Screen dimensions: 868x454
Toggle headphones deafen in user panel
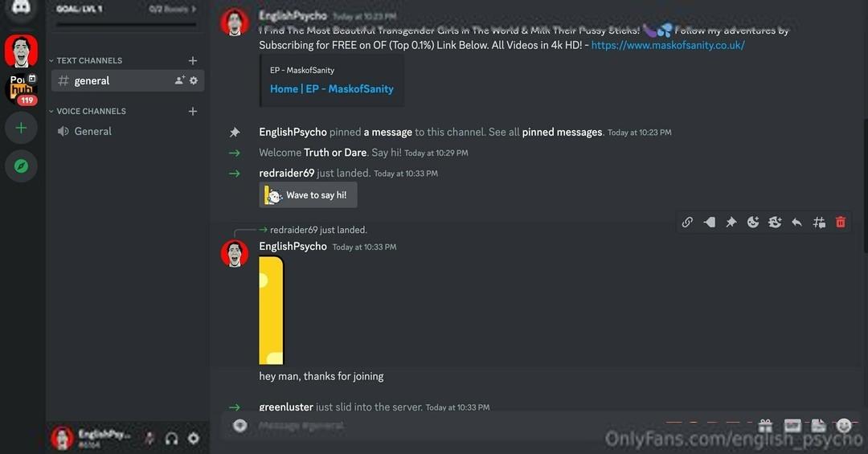click(x=172, y=438)
